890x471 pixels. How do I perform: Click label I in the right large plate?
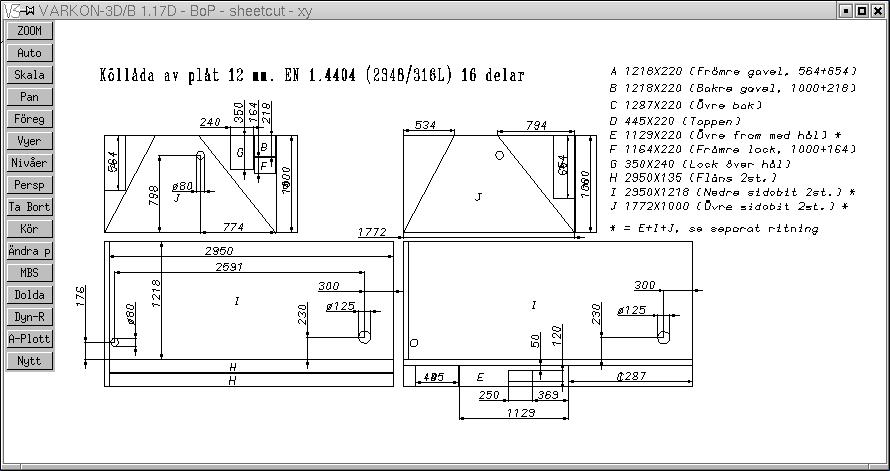pos(534,305)
